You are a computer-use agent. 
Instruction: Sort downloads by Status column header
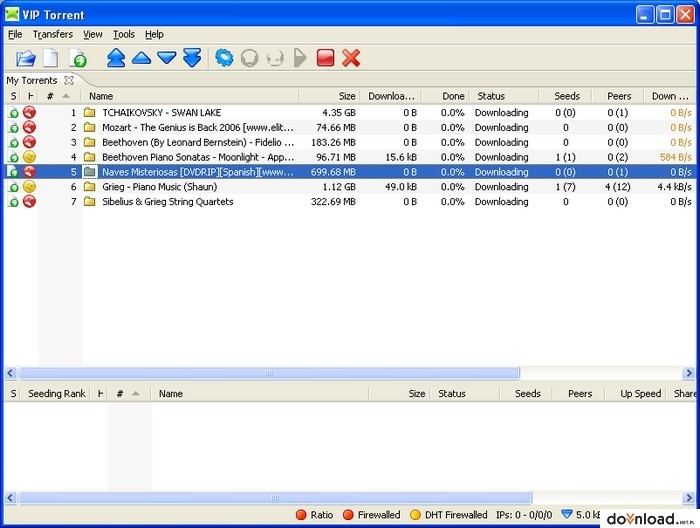(x=504, y=96)
